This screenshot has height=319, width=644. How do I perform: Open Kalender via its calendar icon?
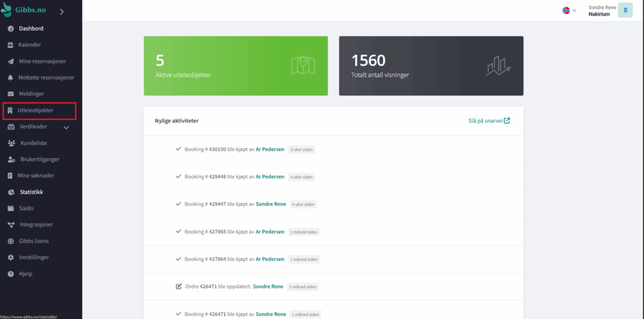(11, 45)
